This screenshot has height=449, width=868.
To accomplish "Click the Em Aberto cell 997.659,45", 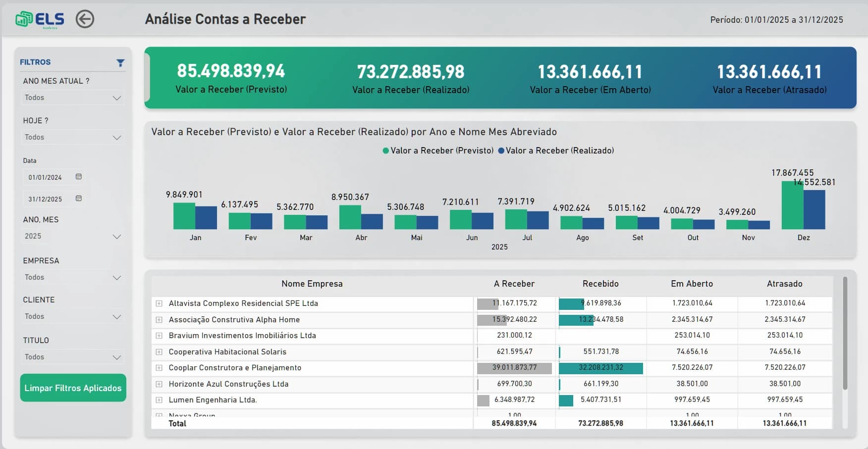I will pos(692,399).
